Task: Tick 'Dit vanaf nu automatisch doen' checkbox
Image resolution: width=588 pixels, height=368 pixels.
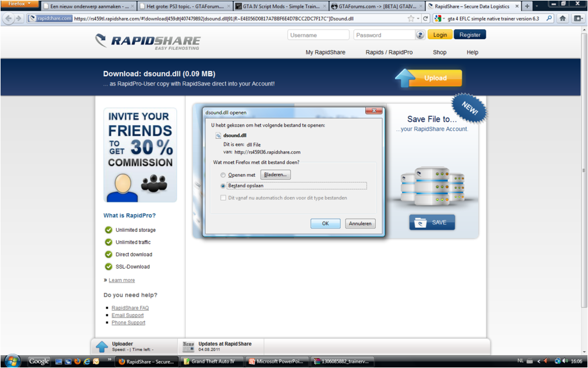Action: coord(223,198)
